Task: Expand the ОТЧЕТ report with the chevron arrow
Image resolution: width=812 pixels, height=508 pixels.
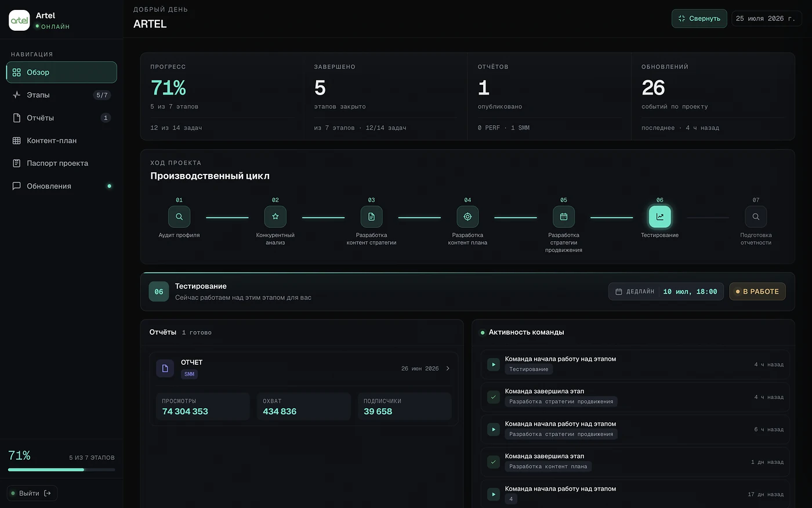Action: tap(448, 369)
